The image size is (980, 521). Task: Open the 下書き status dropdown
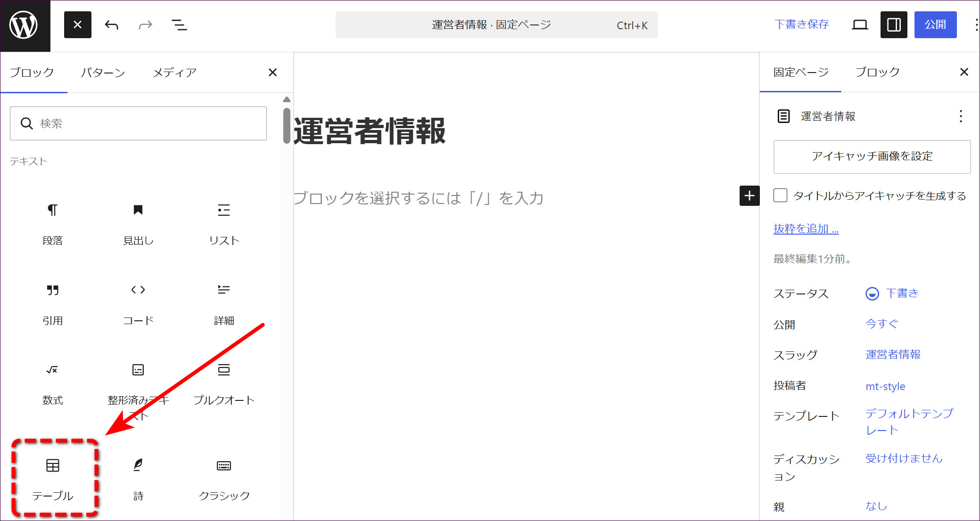pos(892,293)
